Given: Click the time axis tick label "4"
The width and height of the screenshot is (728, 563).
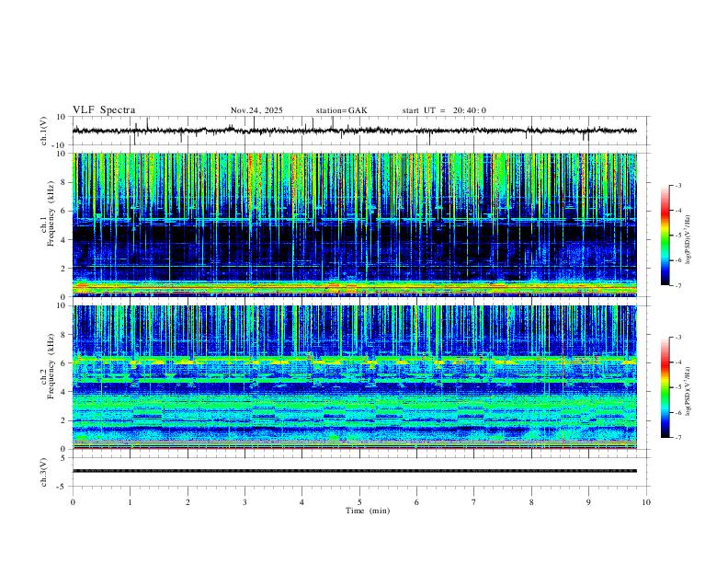Looking at the screenshot, I should 302,502.
